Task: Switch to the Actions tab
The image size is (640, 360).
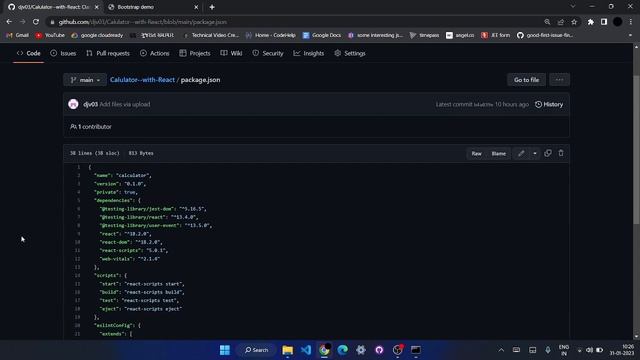Action: pos(155,53)
